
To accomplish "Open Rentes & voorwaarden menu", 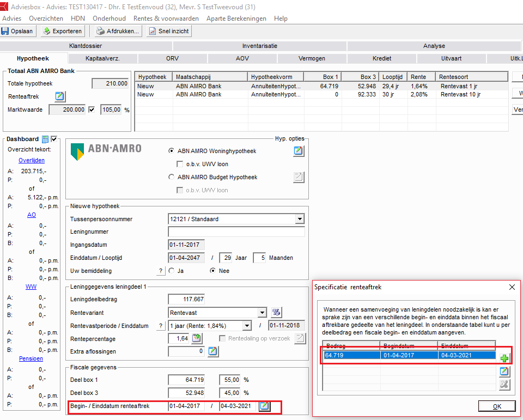I will pyautogui.click(x=166, y=19).
